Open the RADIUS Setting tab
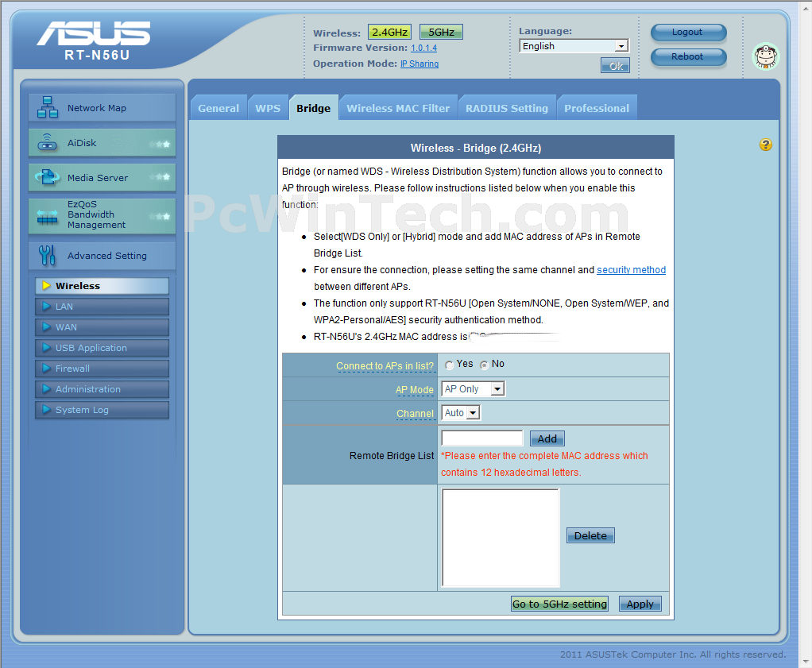The height and width of the screenshot is (668, 812). click(x=506, y=108)
